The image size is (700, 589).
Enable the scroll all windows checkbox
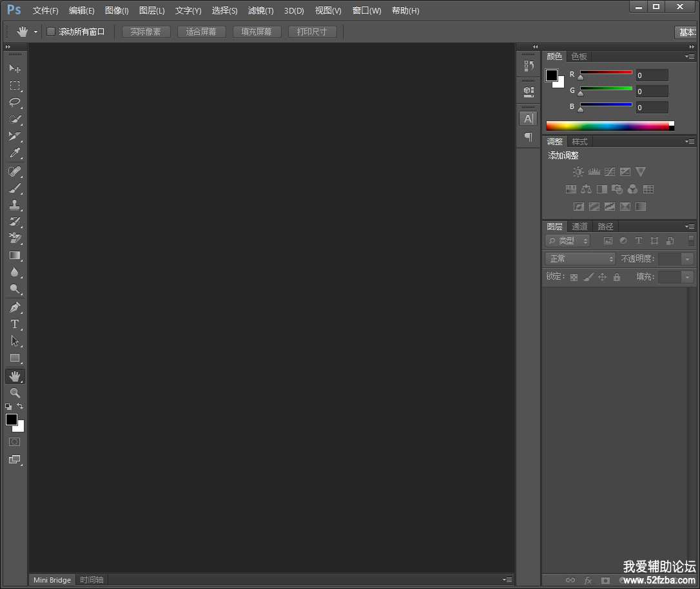pyautogui.click(x=51, y=32)
